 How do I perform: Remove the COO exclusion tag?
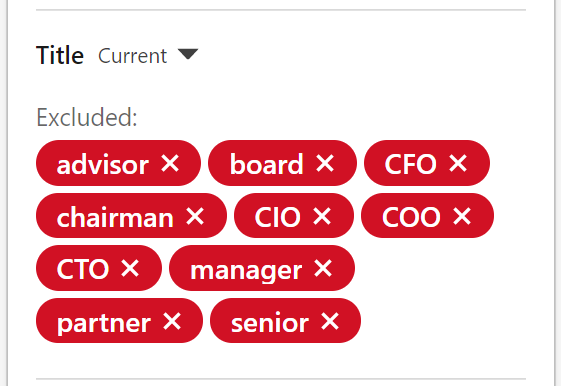(x=462, y=216)
